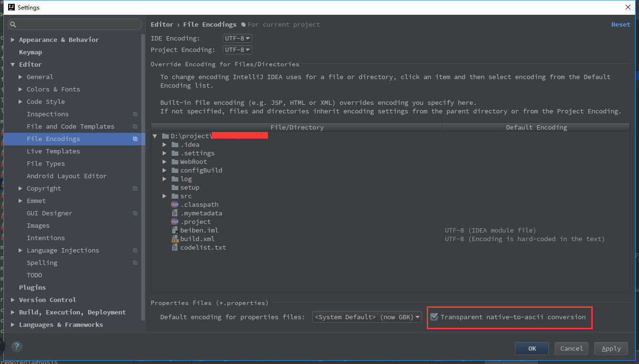This screenshot has width=639, height=364.
Task: Toggle Transparent native-to-ascii conversion checkbox
Action: [434, 317]
